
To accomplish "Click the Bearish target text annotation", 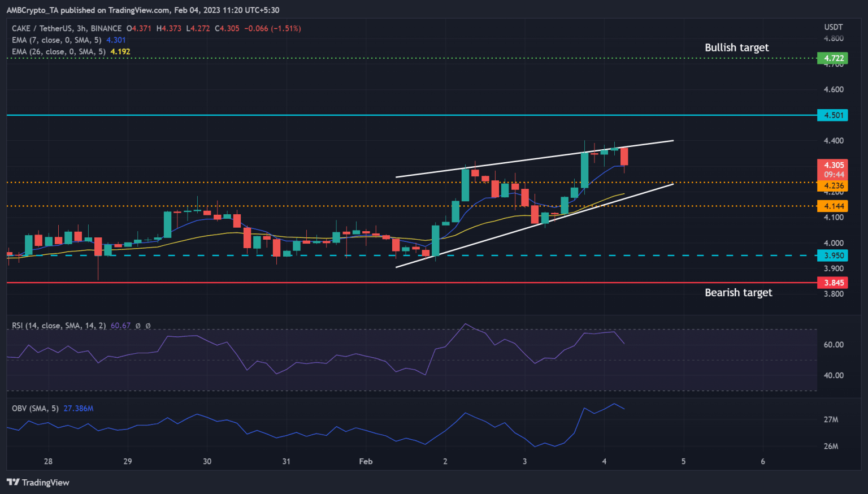I will tap(738, 292).
